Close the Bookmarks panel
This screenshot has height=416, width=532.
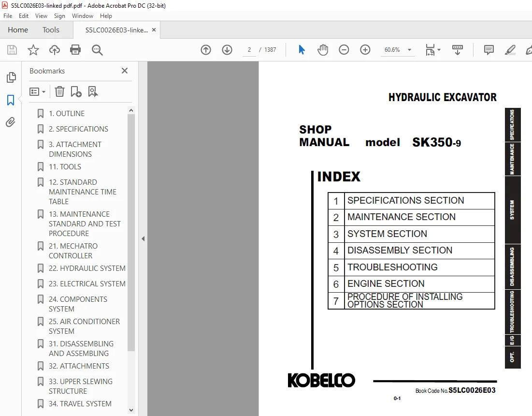[x=125, y=71]
